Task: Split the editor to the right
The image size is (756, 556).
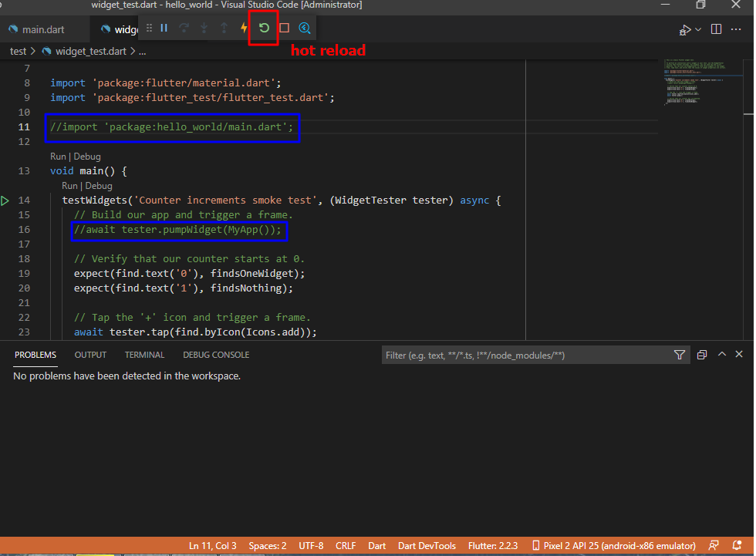Action: click(x=716, y=29)
